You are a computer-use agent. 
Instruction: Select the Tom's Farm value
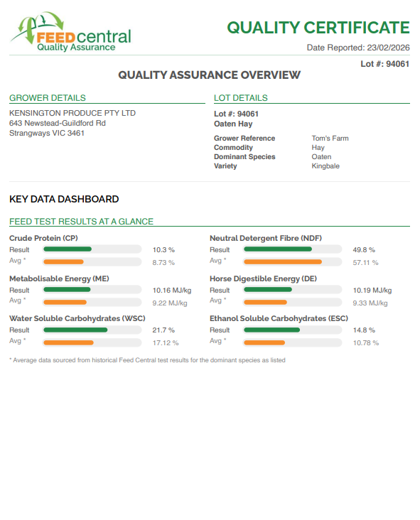click(x=330, y=138)
